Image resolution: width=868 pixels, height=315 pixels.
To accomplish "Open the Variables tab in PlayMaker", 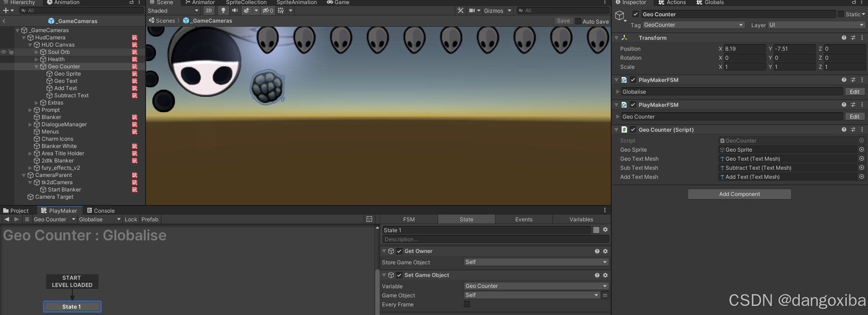I will tap(581, 220).
